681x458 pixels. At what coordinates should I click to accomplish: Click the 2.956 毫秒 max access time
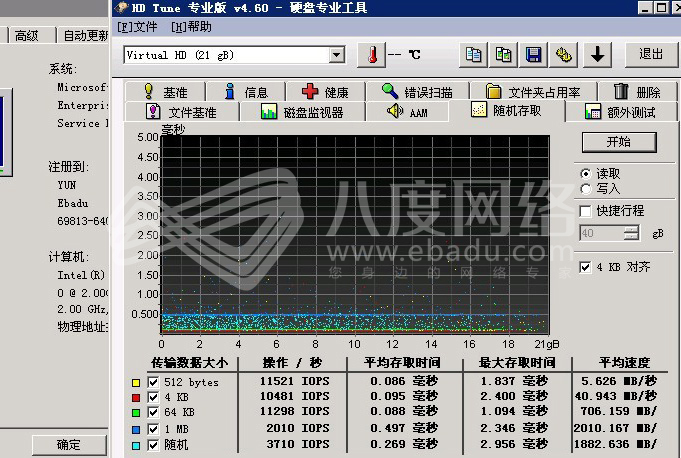tap(513, 444)
